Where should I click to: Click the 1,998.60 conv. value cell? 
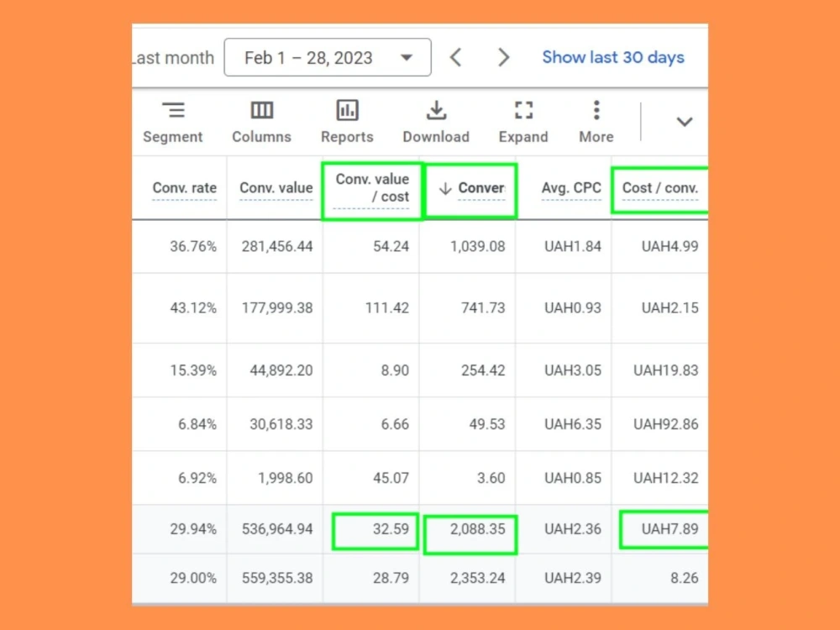click(286, 478)
